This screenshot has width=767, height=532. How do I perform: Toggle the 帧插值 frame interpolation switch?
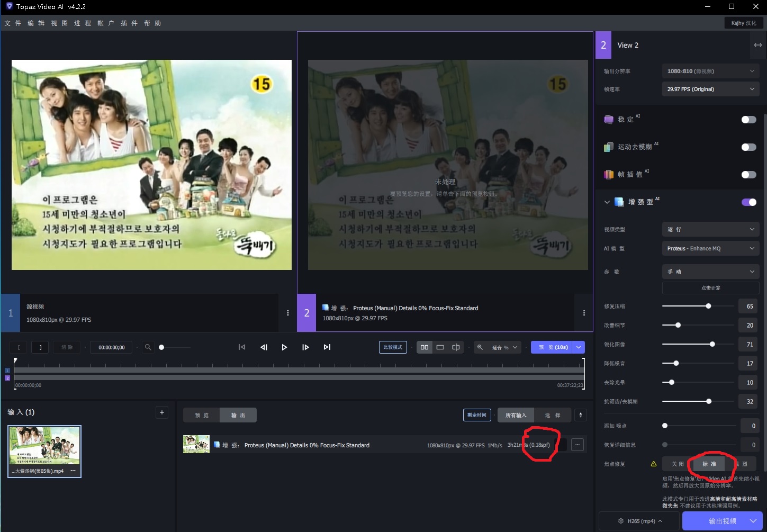[749, 175]
